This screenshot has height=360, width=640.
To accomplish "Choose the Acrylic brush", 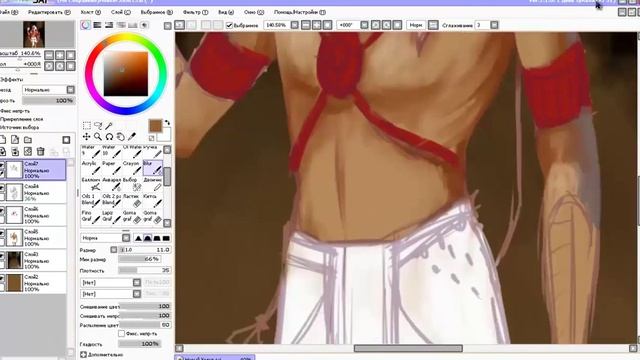I will 91,168.
